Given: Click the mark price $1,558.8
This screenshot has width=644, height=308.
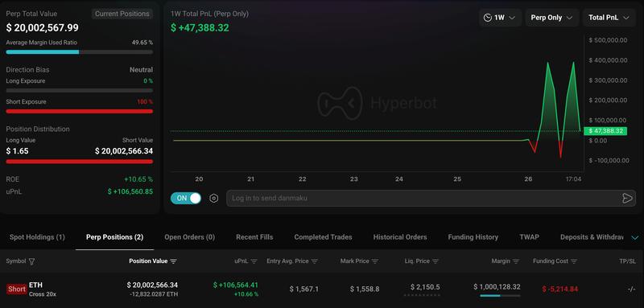Looking at the screenshot, I should 365,290.
